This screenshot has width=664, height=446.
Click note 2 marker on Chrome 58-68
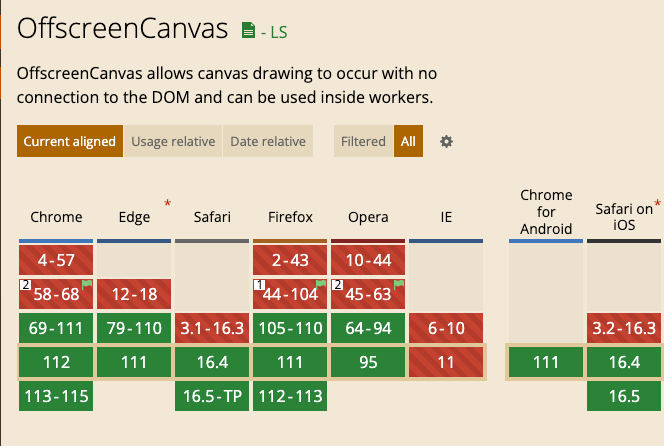[x=25, y=285]
